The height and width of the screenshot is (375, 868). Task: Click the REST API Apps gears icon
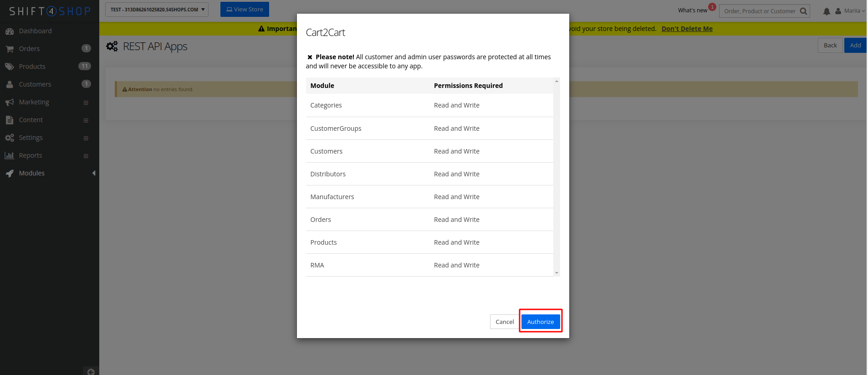112,46
